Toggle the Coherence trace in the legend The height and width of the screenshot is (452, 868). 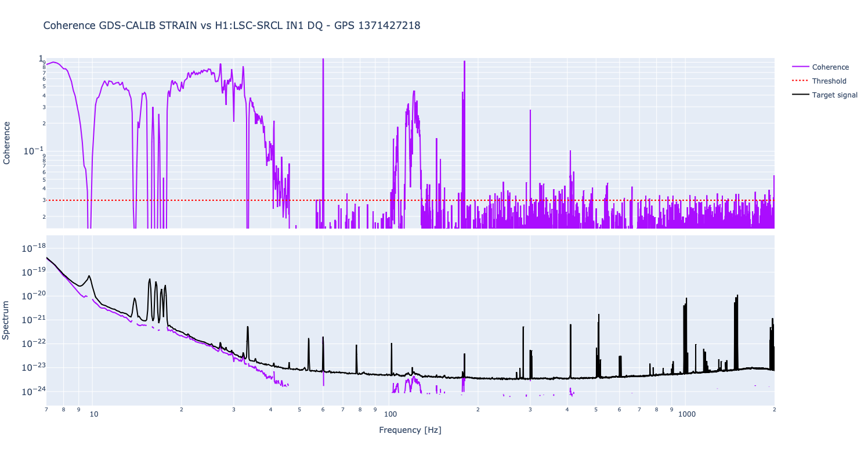[830, 67]
